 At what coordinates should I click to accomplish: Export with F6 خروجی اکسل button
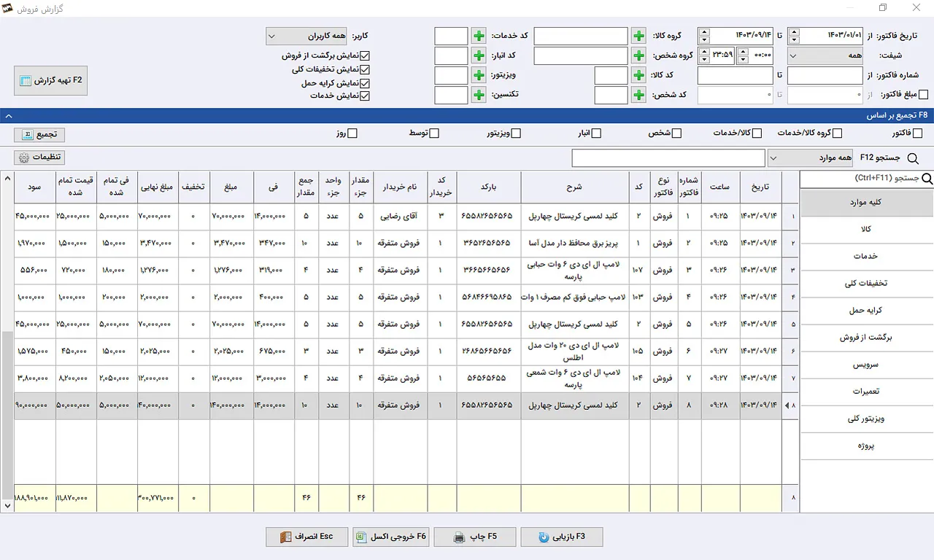point(390,537)
